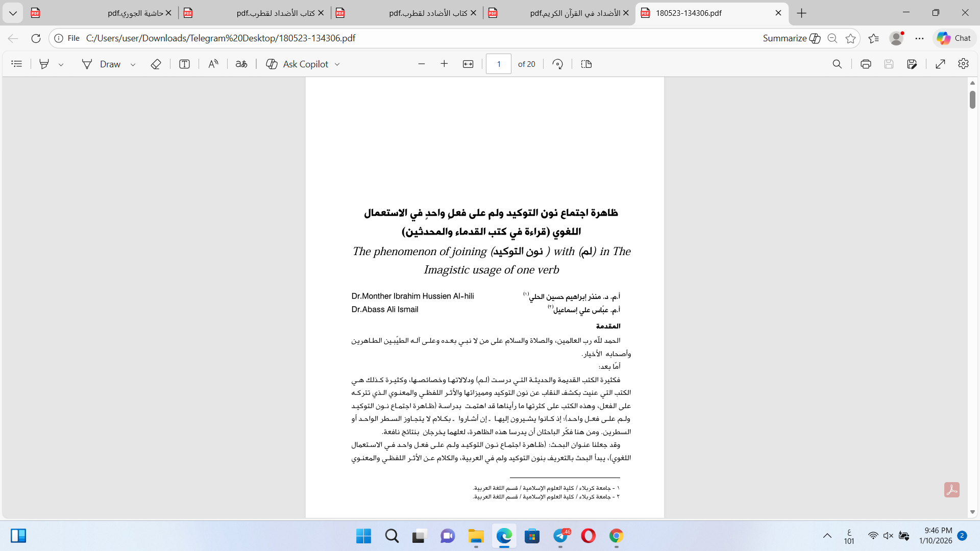This screenshot has width=980, height=551.
Task: Zoom in the PDF page
Action: (x=444, y=64)
